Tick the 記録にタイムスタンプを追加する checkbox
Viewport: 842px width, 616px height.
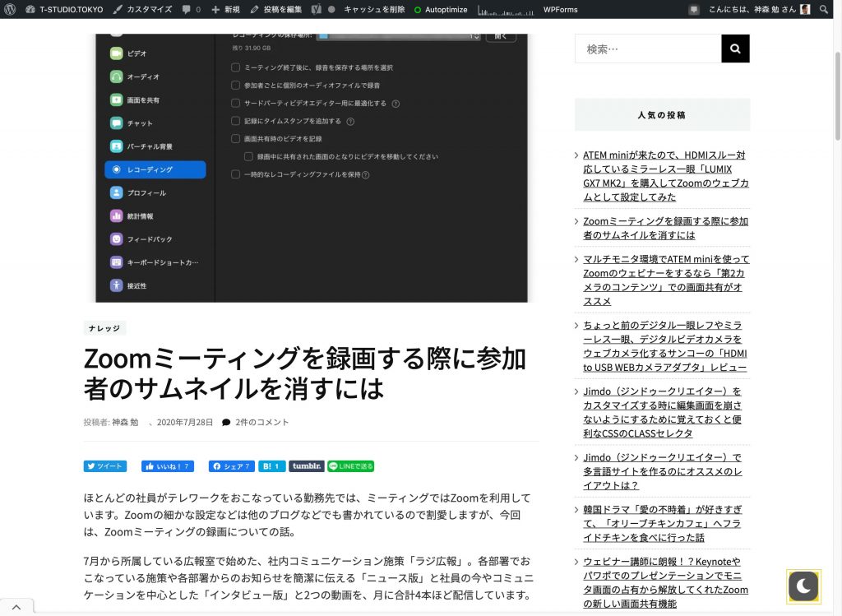click(x=235, y=121)
